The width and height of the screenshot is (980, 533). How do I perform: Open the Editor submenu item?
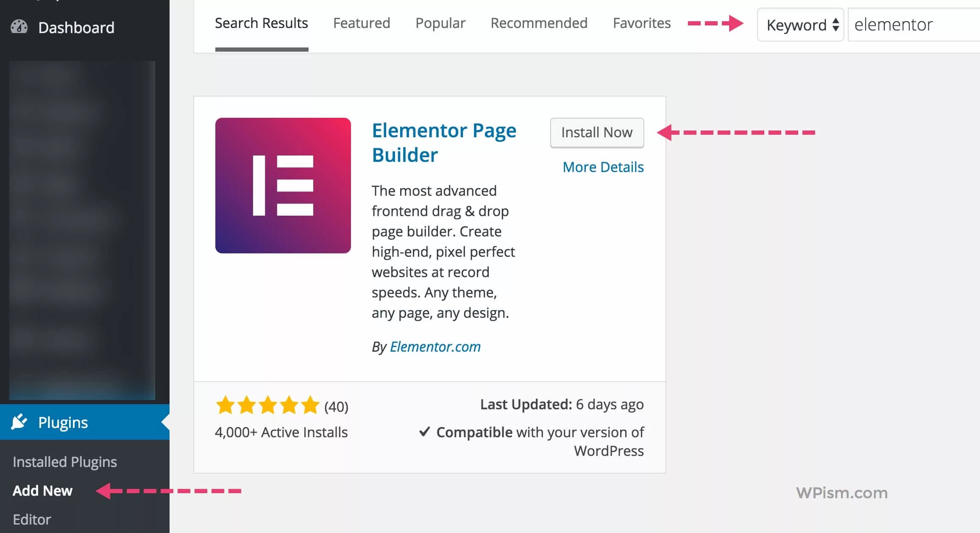32,519
